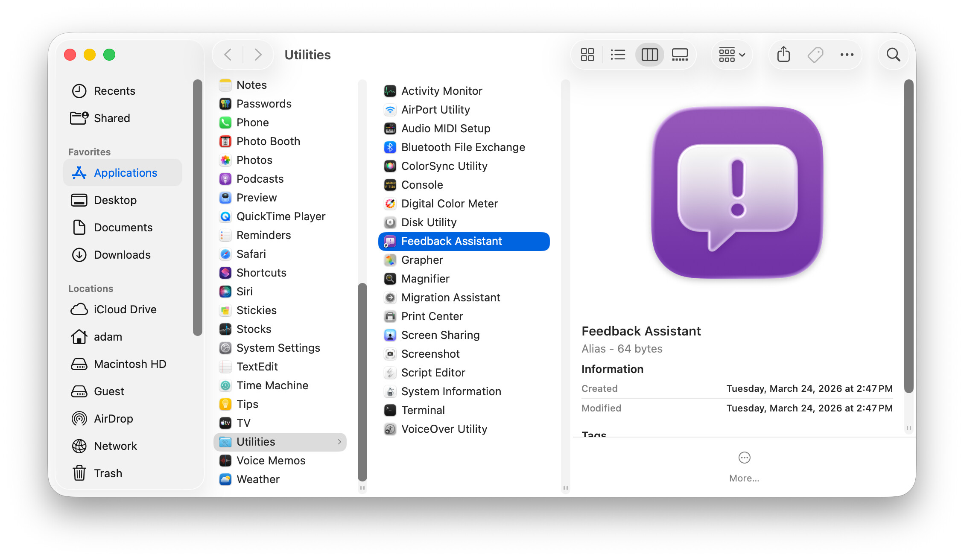Select Terminal in the Utilities column
964x560 pixels.
(x=423, y=410)
